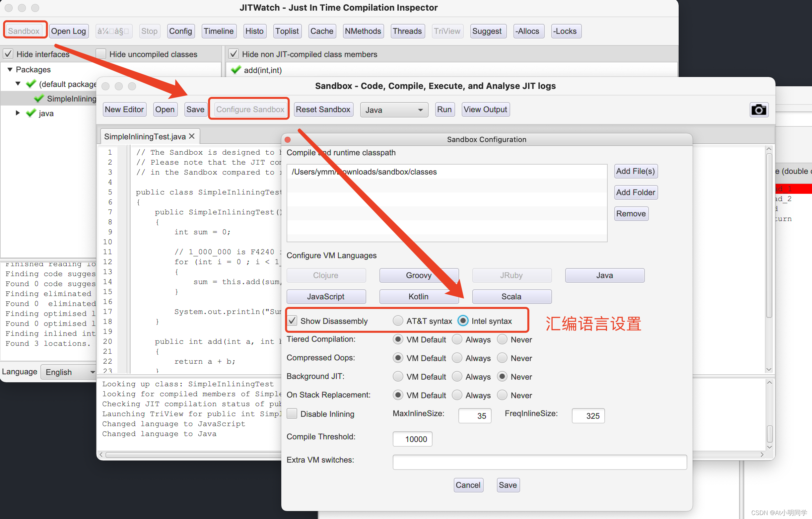Click the Extra VM switches input field
This screenshot has height=519, width=812.
pyautogui.click(x=540, y=462)
